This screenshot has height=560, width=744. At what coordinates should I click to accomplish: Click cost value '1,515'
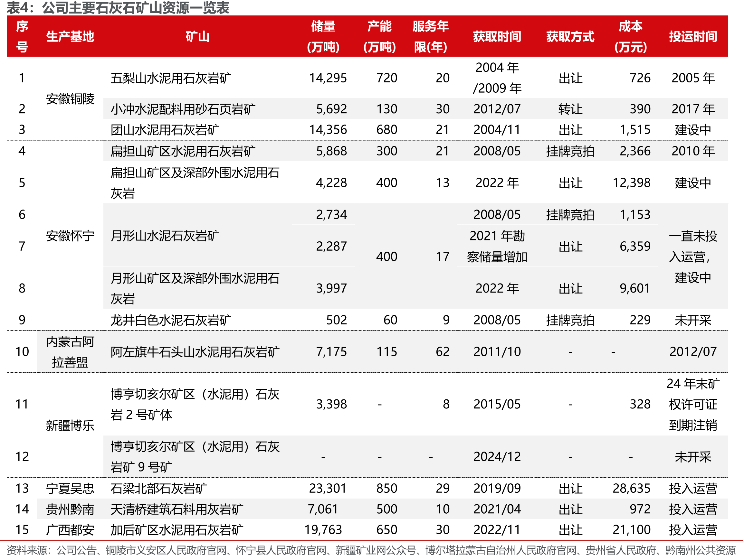pos(635,130)
